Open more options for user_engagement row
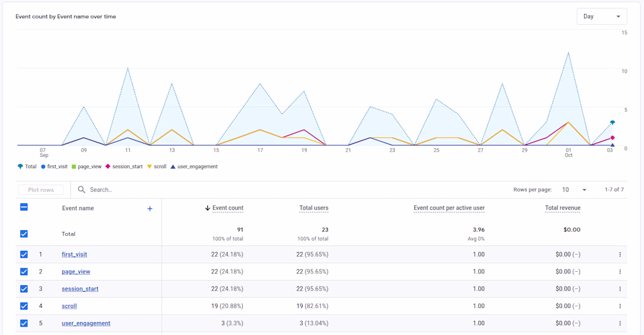This screenshot has height=335, width=644. tap(620, 323)
